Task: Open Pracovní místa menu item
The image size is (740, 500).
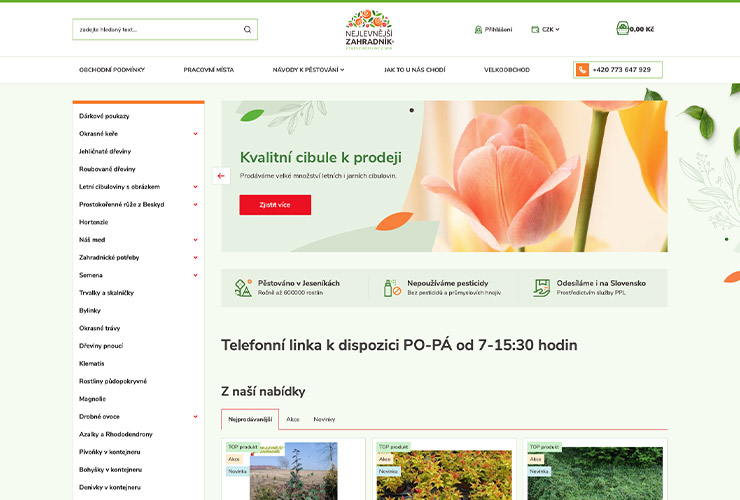Action: (x=209, y=70)
